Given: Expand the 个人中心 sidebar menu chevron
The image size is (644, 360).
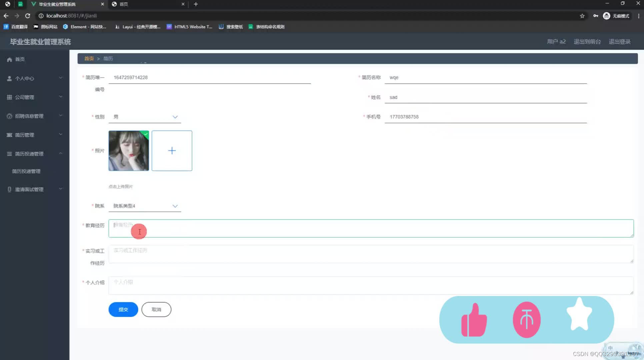Looking at the screenshot, I should click(61, 78).
